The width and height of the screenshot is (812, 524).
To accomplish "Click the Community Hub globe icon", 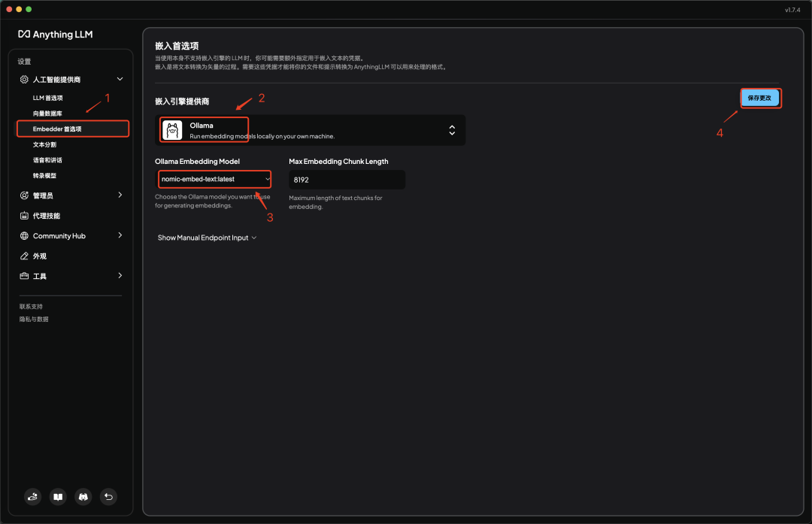I will point(24,235).
